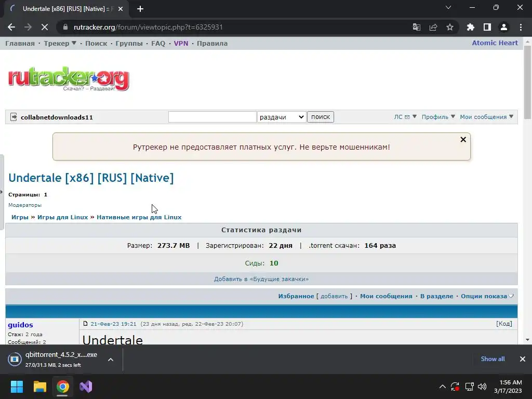Click the qbittorrent download file icon
532x399 pixels.
pyautogui.click(x=15, y=359)
